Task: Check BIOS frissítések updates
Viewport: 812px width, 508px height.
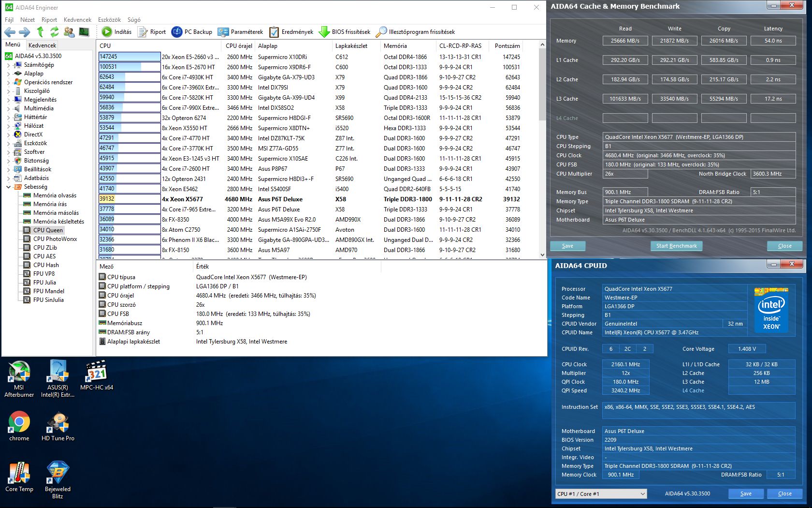Action: click(x=345, y=32)
